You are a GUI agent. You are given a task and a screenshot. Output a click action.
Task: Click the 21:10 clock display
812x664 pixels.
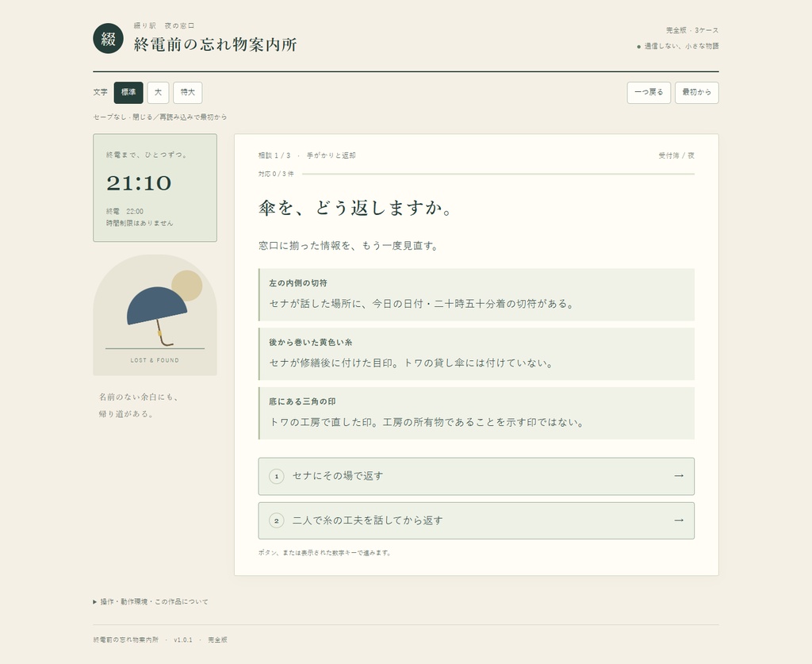click(139, 182)
